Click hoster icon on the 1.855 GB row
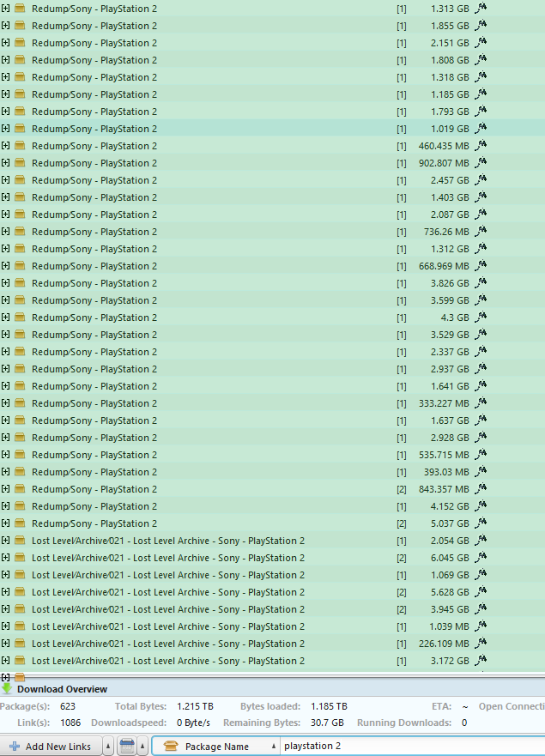Screen dimensions: 545x756 (481, 25)
